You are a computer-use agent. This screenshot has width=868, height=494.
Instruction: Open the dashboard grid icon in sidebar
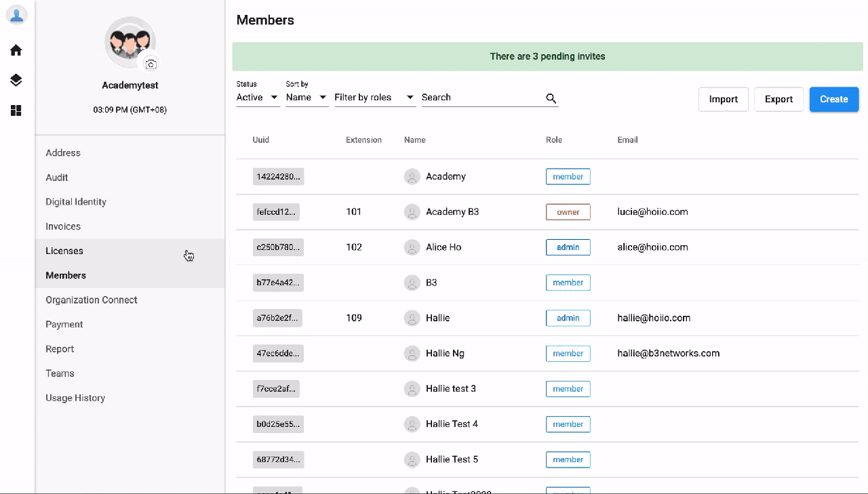16,110
